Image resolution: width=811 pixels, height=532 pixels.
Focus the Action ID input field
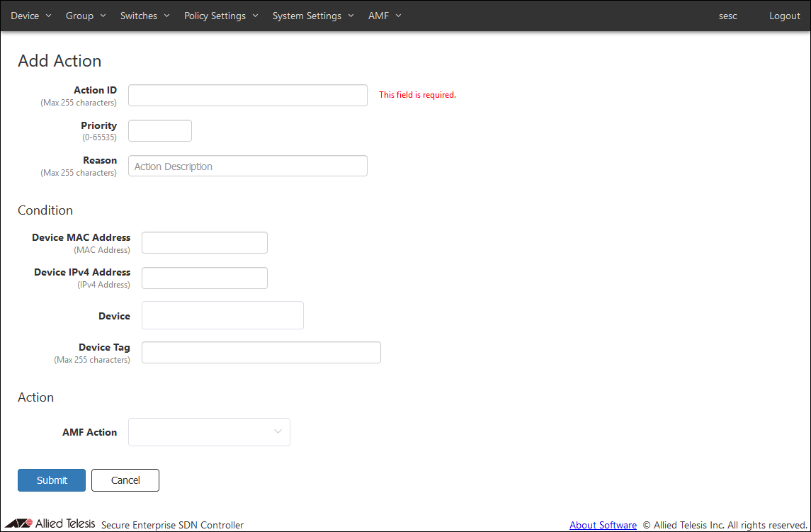pos(248,95)
